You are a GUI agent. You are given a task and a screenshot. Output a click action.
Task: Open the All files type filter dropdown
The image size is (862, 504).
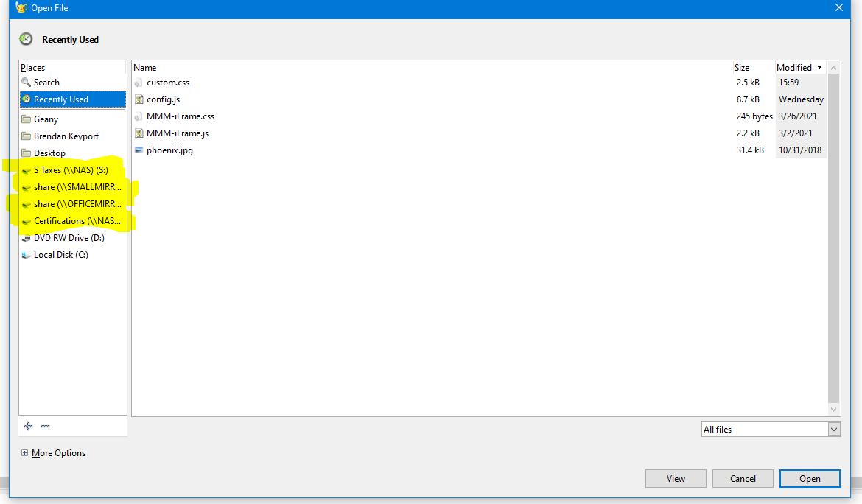[833, 429]
